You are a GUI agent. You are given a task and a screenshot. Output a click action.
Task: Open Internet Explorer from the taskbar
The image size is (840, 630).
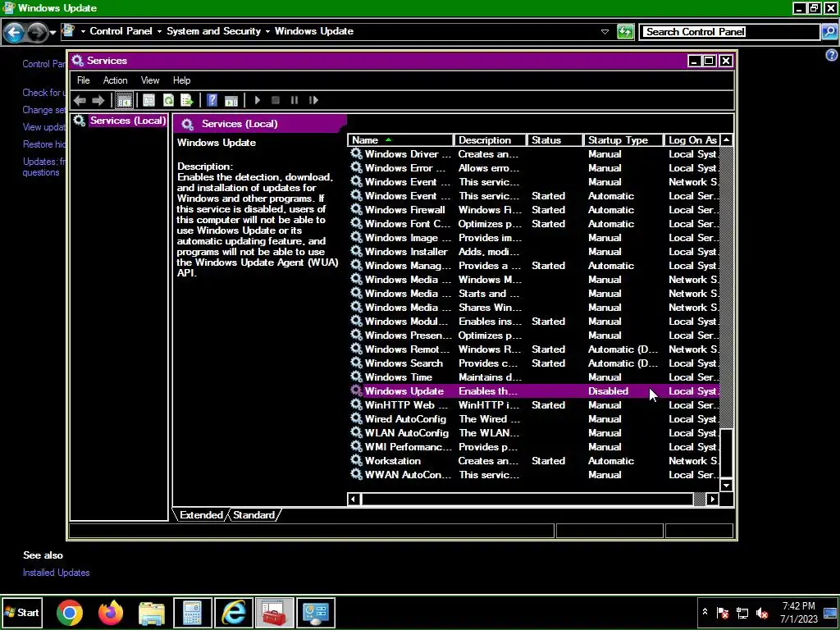coord(234,613)
